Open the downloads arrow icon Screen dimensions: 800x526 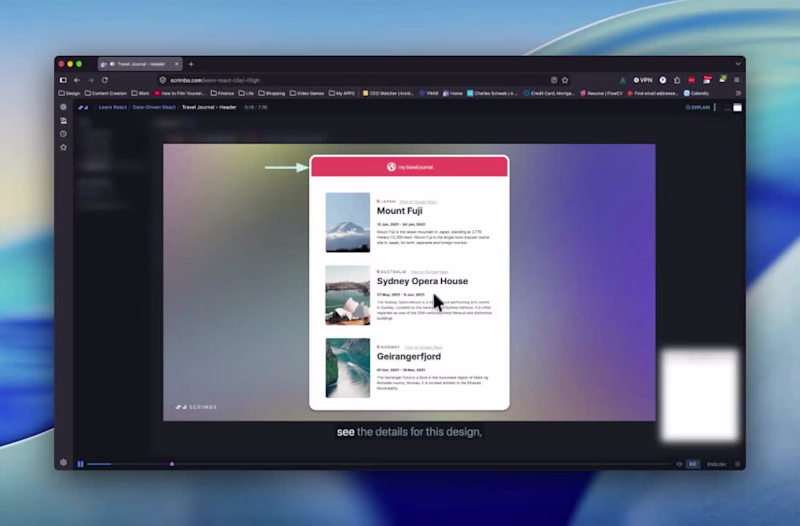[622, 80]
